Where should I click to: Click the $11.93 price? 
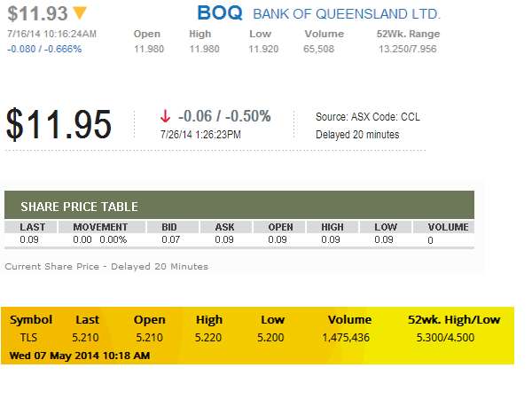(37, 13)
